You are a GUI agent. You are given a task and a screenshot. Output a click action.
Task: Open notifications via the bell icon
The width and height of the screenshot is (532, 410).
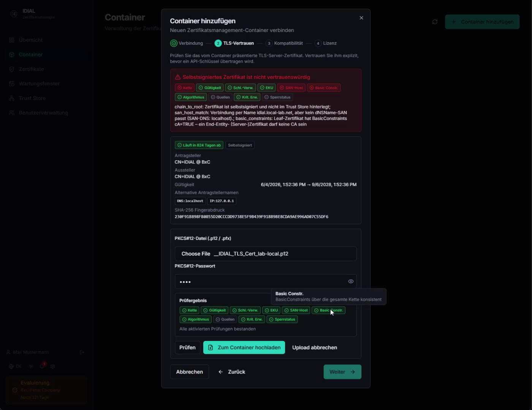tap(42, 366)
